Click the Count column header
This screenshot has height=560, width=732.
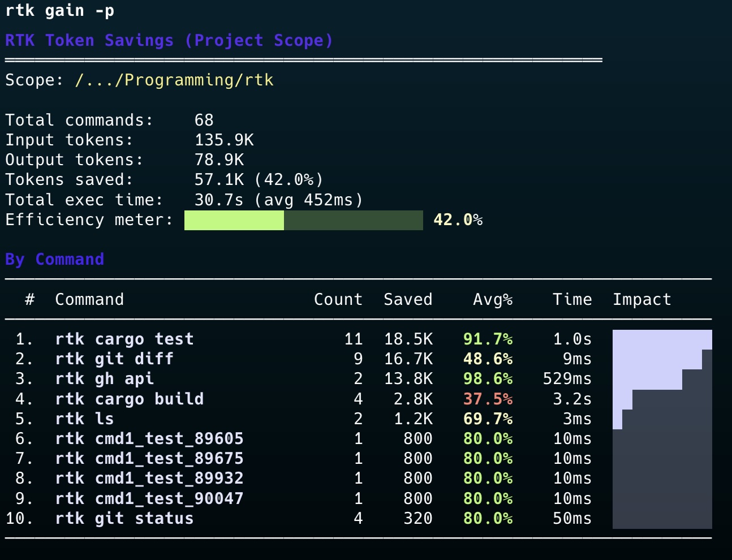pos(338,299)
